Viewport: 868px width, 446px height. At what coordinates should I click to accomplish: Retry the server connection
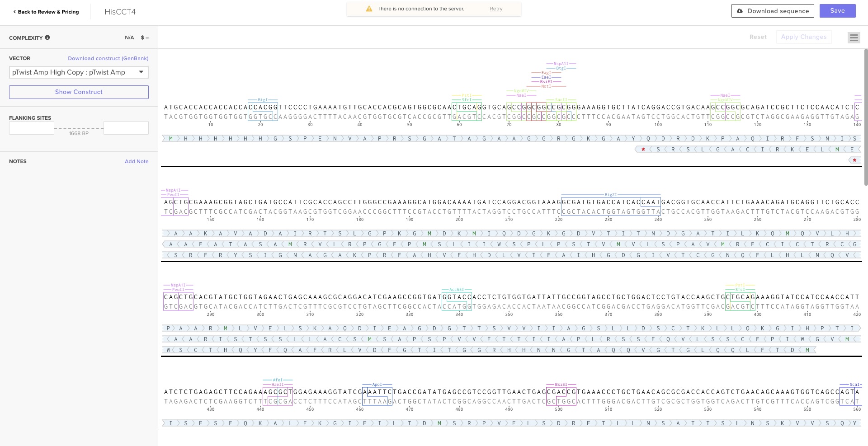pyautogui.click(x=496, y=9)
